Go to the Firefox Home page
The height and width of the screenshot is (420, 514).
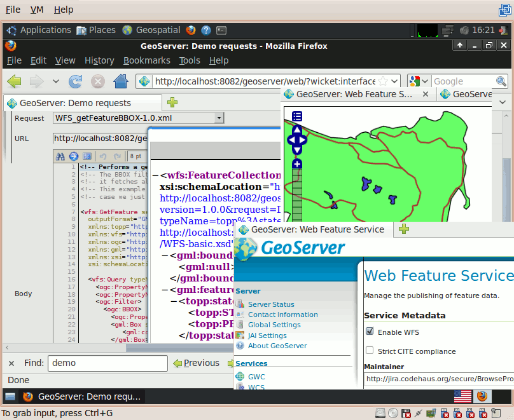click(x=121, y=81)
